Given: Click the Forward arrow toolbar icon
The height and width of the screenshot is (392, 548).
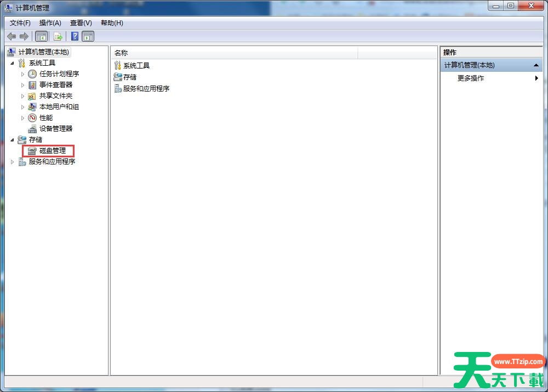Looking at the screenshot, I should [24, 36].
